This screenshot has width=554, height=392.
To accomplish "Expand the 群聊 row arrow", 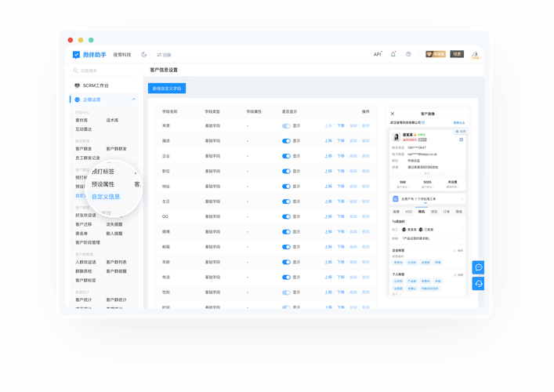I will click(462, 238).
